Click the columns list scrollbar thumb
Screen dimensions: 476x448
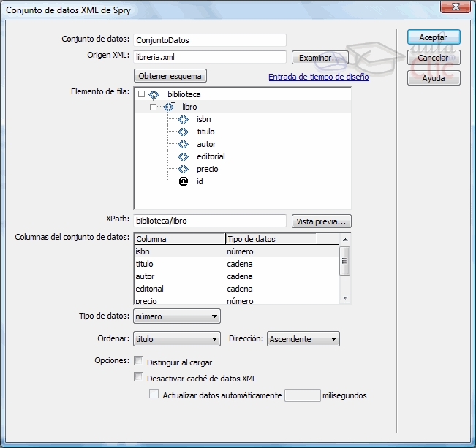pyautogui.click(x=344, y=261)
